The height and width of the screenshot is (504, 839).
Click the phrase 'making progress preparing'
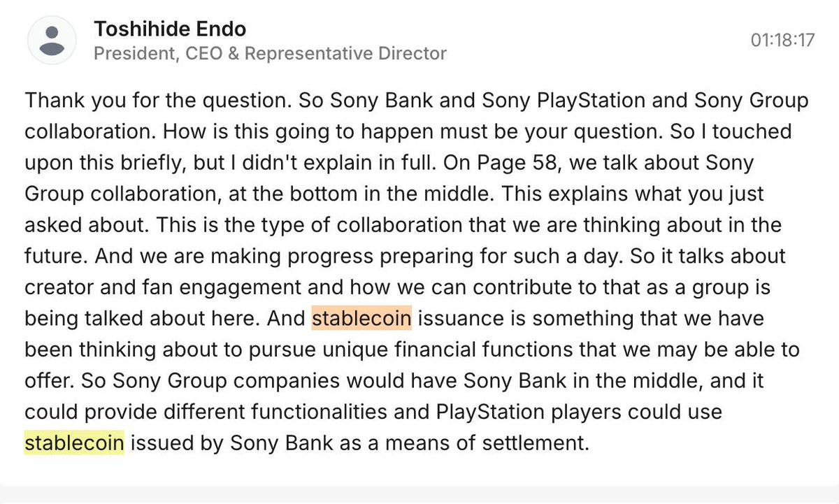point(267,257)
